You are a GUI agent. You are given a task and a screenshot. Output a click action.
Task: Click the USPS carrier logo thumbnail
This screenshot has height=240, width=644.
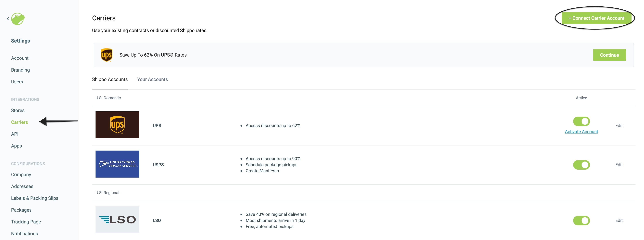coord(117,164)
